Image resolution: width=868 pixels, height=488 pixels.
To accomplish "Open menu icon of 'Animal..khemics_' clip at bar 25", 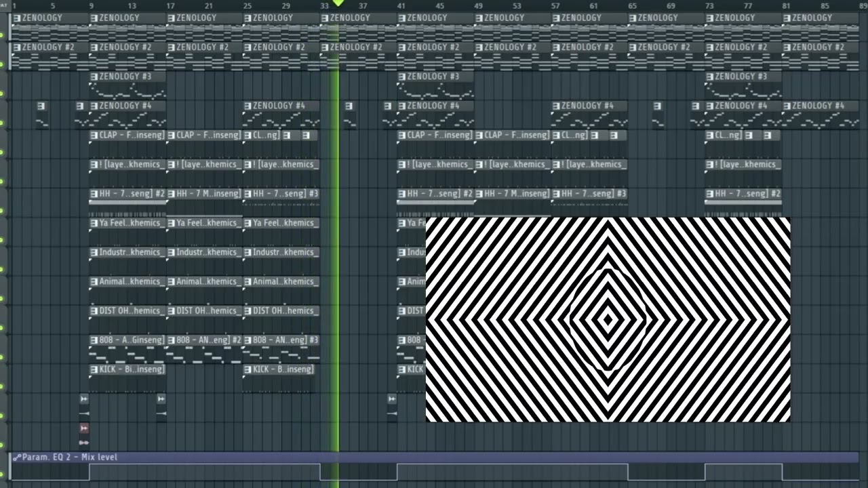I will coord(248,281).
